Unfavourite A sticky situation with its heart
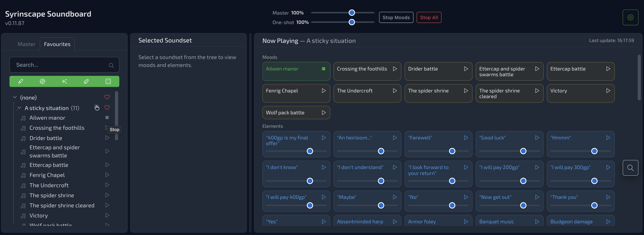Viewport: 644px width, 235px height. tap(107, 108)
